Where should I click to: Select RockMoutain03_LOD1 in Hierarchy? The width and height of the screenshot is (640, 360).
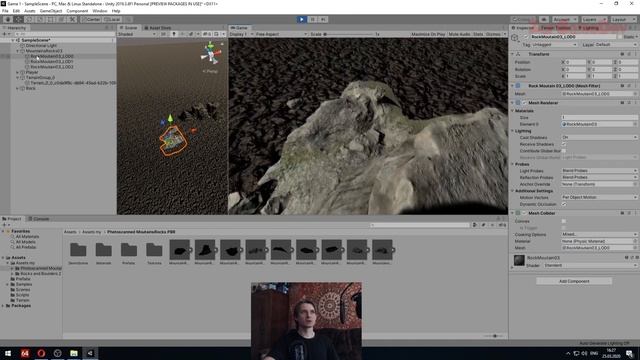coord(52,62)
